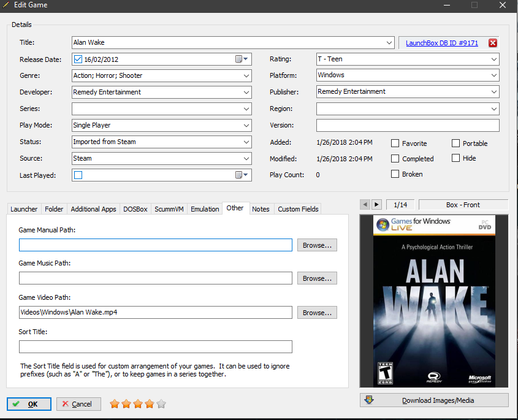Click Download Images/Media button
The image size is (518, 420).
tap(434, 400)
